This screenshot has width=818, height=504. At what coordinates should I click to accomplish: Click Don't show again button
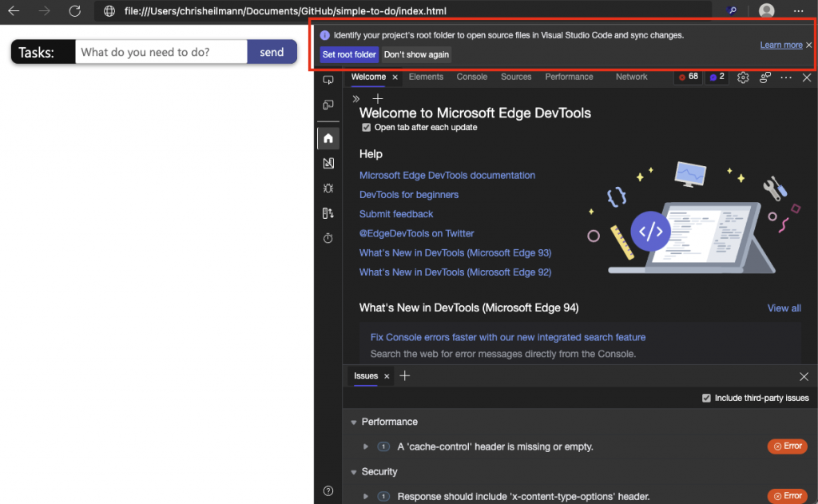click(416, 54)
